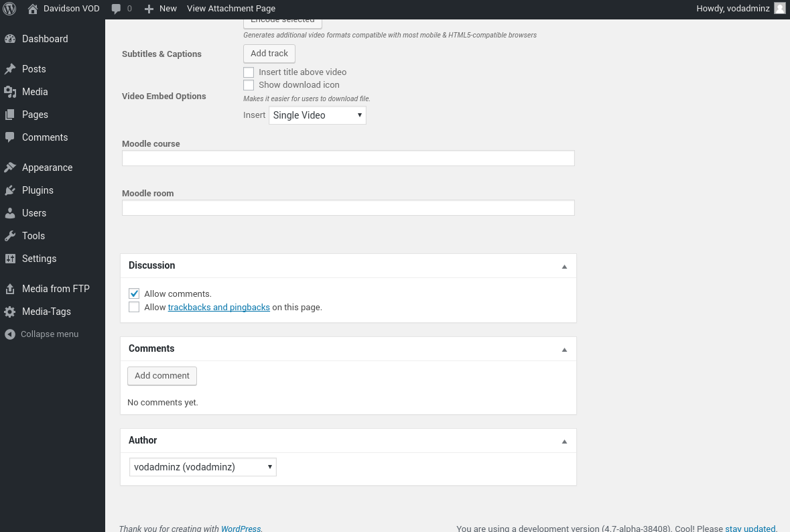Click the Dashboard gauge icon

click(x=10, y=39)
